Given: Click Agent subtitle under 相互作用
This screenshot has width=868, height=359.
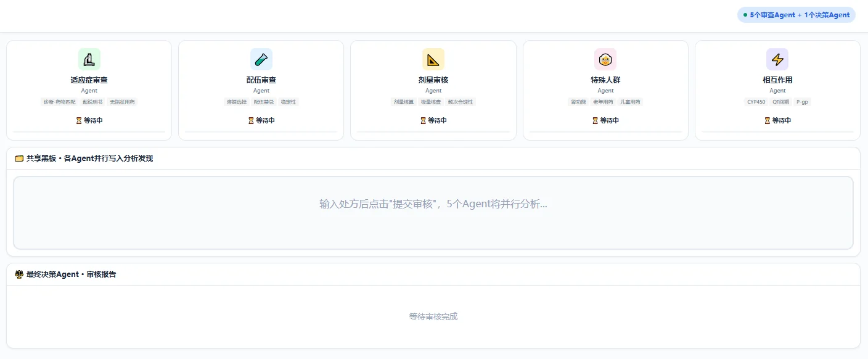Looking at the screenshot, I should click(x=777, y=91).
